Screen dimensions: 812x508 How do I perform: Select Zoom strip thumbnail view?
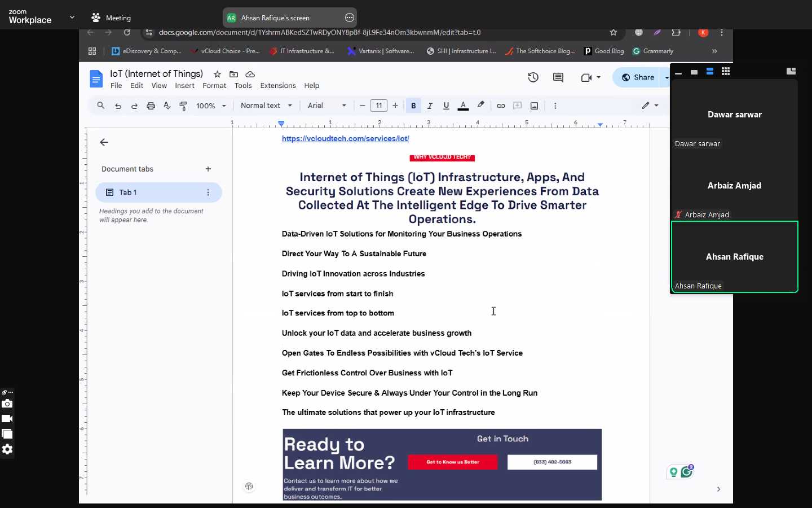pos(710,72)
